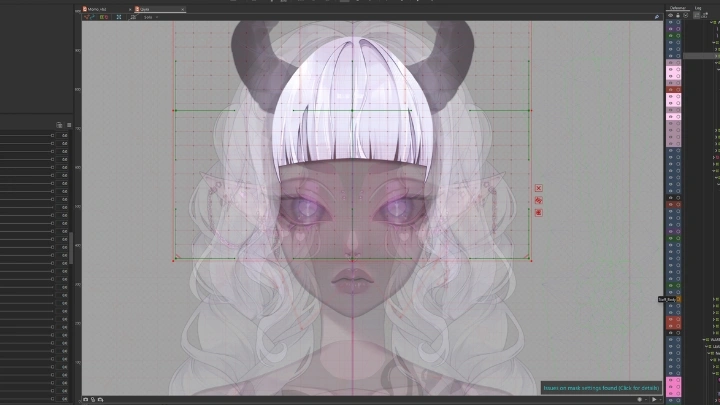This screenshot has height=405, width=720.
Task: Click the parameter panel vertical scrollbar
Action: coord(71,248)
